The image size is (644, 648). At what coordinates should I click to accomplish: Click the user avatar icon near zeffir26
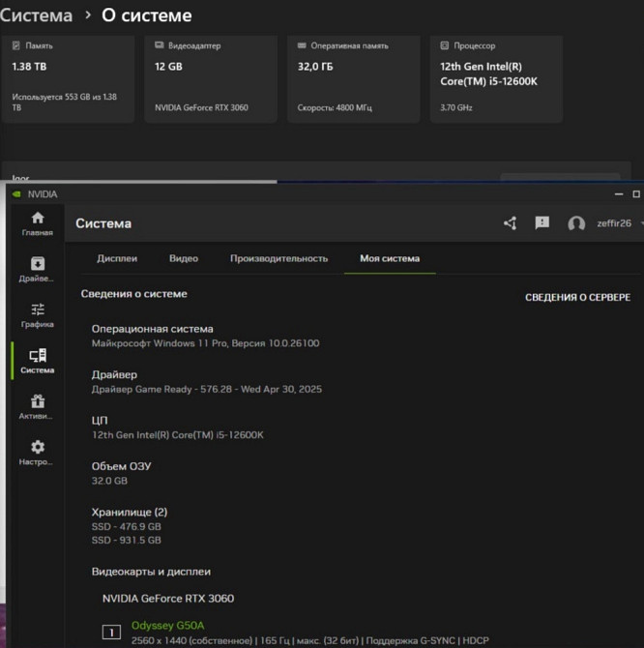coord(576,223)
